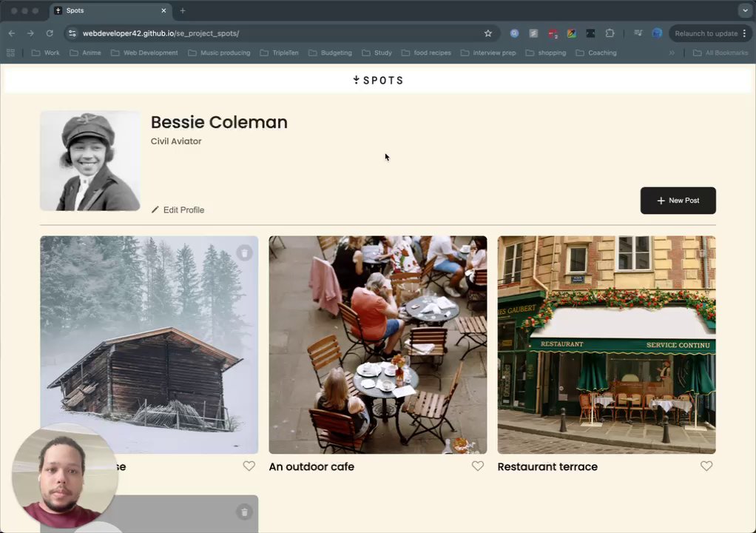Delete the snowy cabin card
This screenshot has height=533, width=756.
pos(244,252)
